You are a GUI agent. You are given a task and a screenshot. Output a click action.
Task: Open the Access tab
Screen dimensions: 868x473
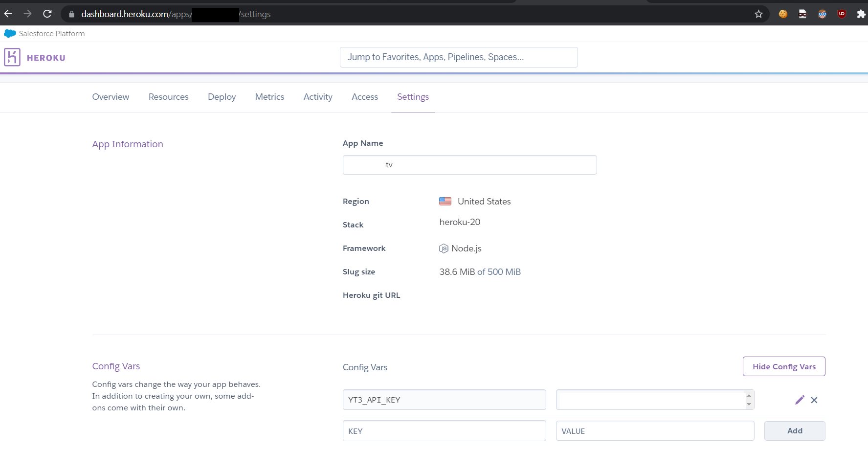coord(365,97)
